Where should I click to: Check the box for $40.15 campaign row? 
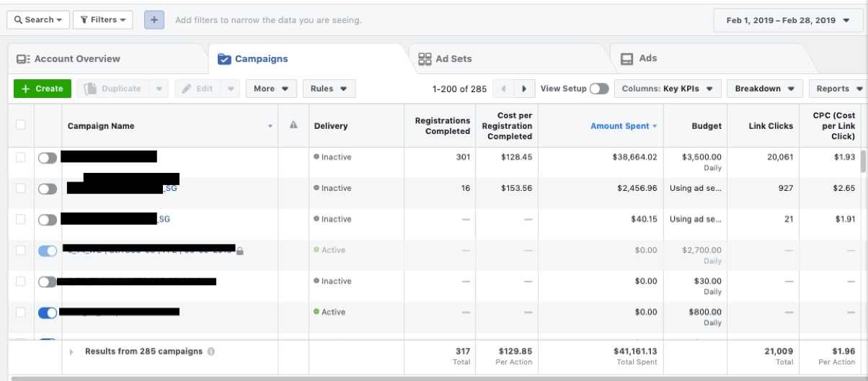click(x=20, y=219)
